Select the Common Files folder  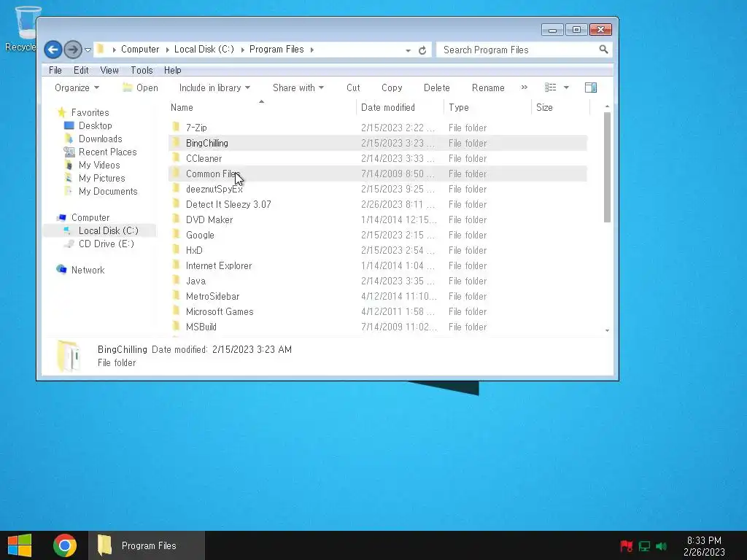click(x=212, y=174)
